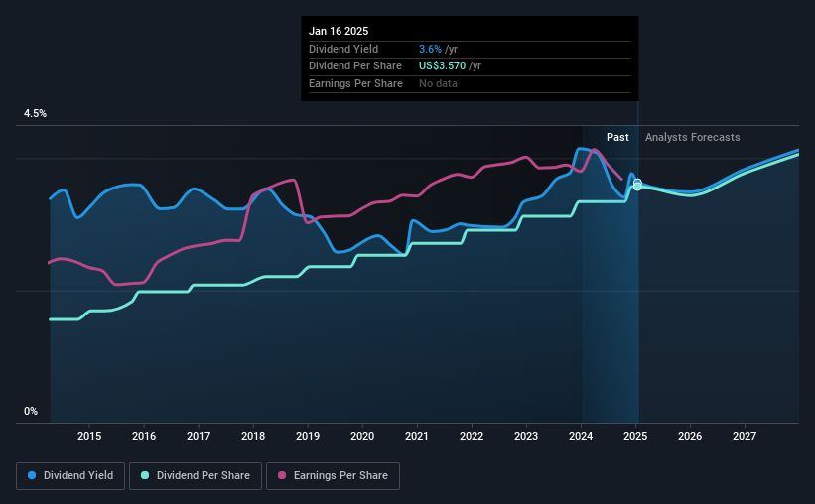Click the 2015 x-axis label

89,436
